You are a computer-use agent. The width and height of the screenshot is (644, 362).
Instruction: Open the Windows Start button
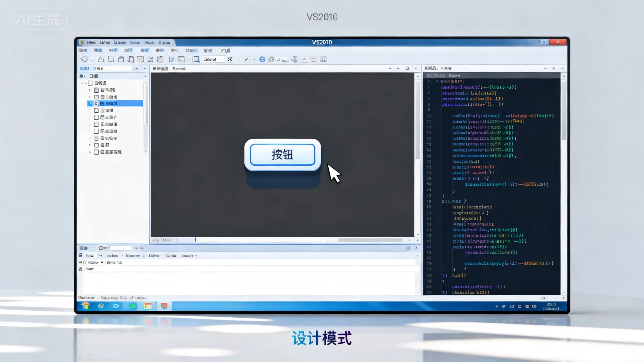85,306
